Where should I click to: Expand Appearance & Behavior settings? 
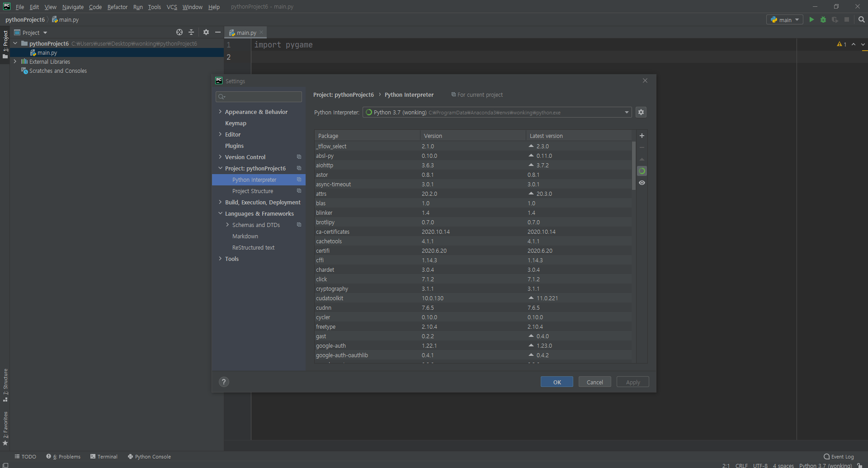[x=220, y=112]
